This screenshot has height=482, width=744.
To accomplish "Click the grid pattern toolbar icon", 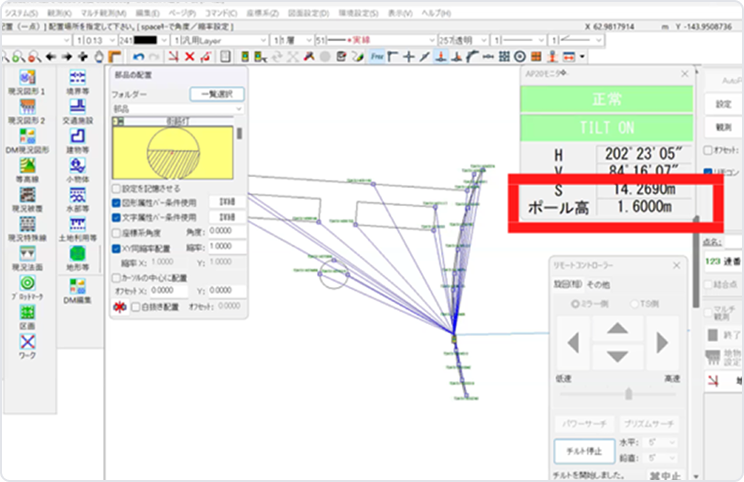I will pos(504,57).
